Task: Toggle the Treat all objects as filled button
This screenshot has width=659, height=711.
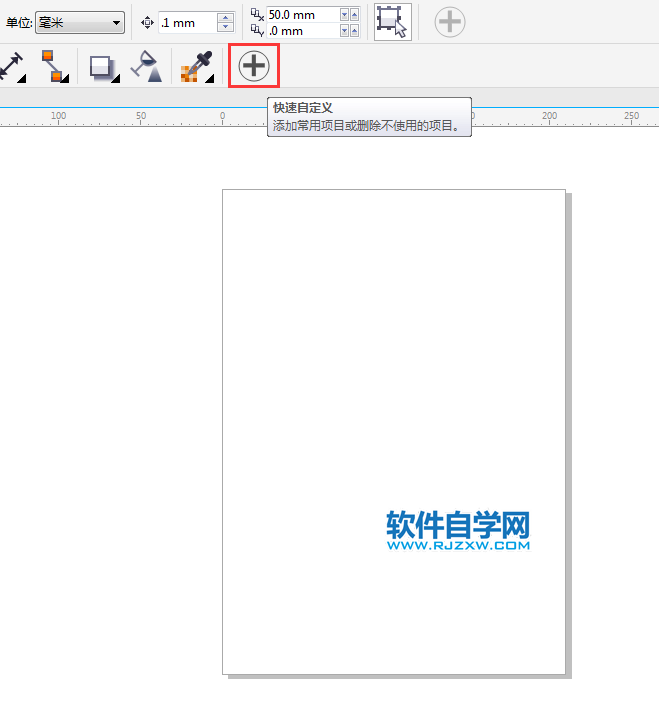Action: pyautogui.click(x=392, y=22)
